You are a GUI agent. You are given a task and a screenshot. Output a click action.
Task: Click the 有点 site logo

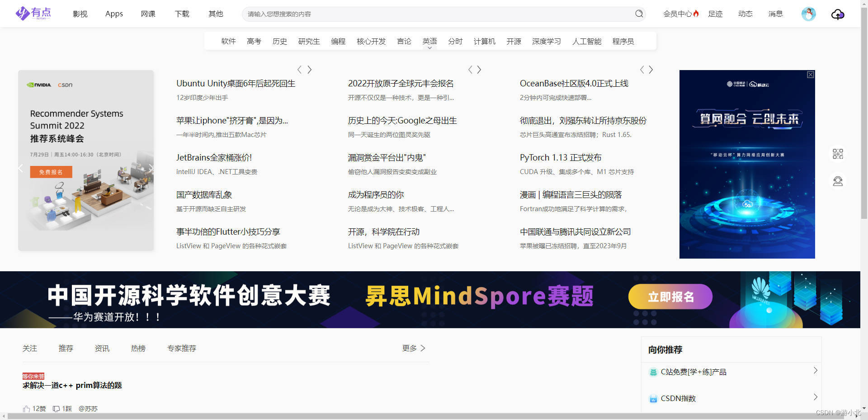point(33,14)
